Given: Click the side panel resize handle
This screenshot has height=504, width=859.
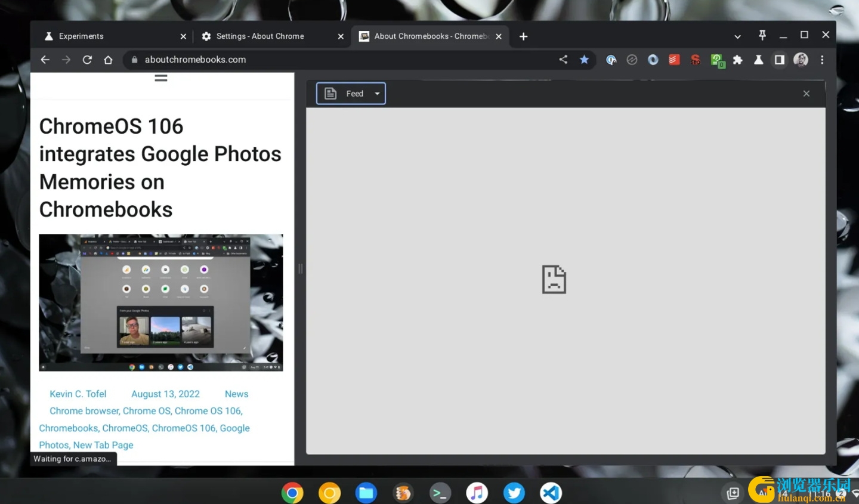Looking at the screenshot, I should click(300, 268).
